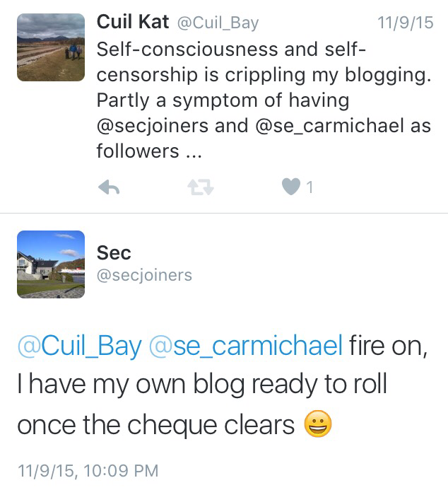This screenshot has width=448, height=490.
Task: Tap the reply arrow under Cuil Kat's tweet
Action: pyautogui.click(x=108, y=187)
